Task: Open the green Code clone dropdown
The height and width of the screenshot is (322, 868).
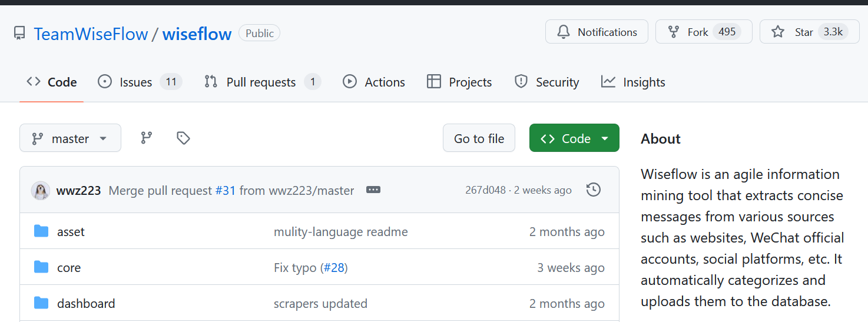Action: coord(574,138)
